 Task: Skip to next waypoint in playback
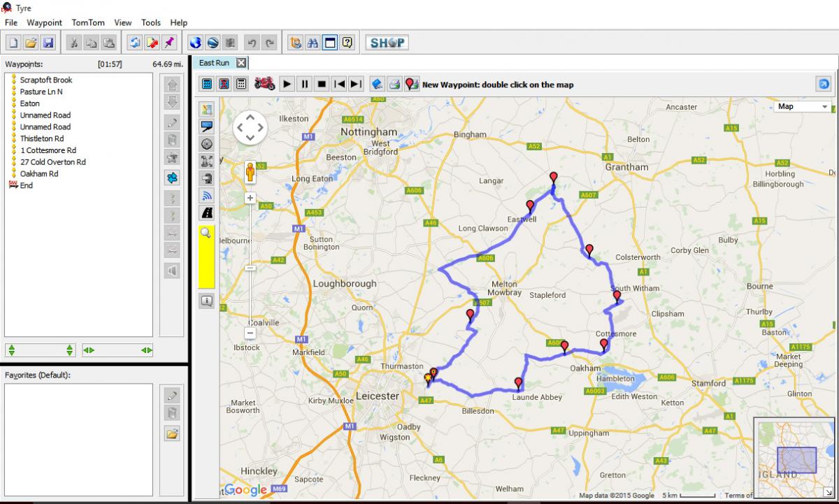356,84
